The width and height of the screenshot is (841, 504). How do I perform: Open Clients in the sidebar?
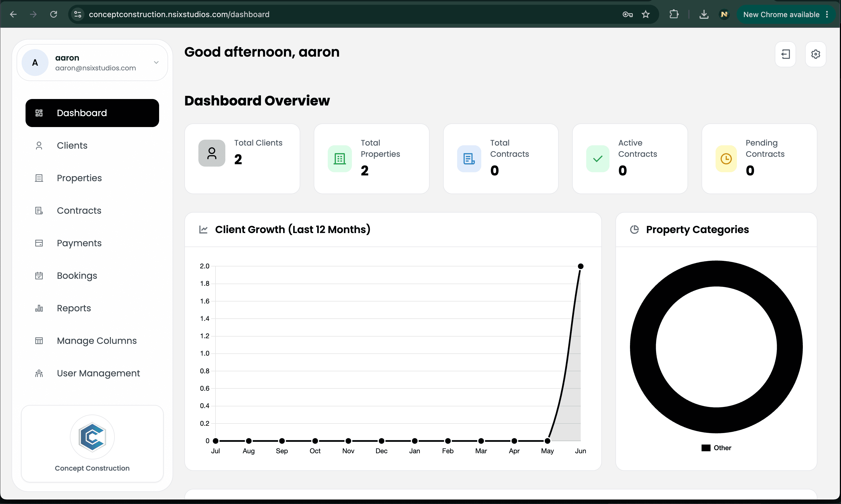coord(92,146)
